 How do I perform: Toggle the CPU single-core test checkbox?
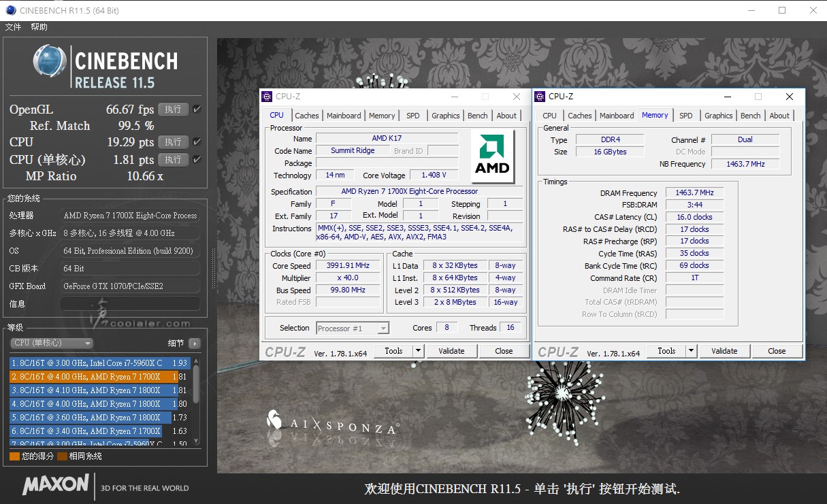click(x=197, y=160)
